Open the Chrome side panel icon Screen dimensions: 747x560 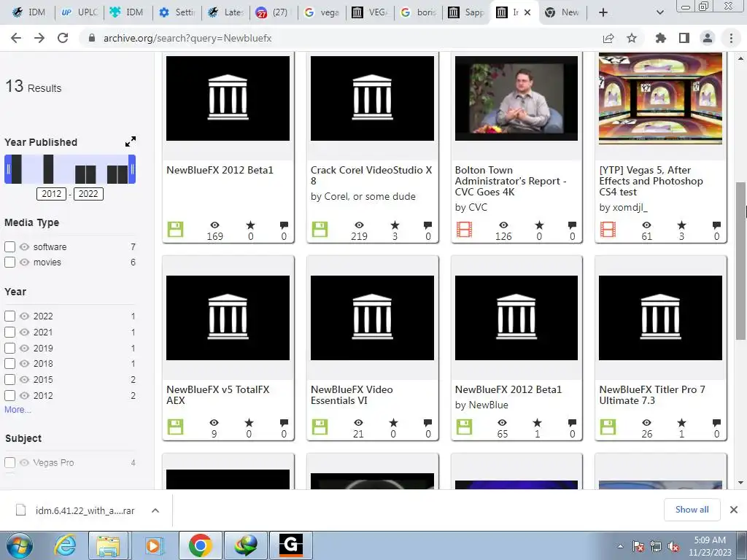click(x=684, y=38)
